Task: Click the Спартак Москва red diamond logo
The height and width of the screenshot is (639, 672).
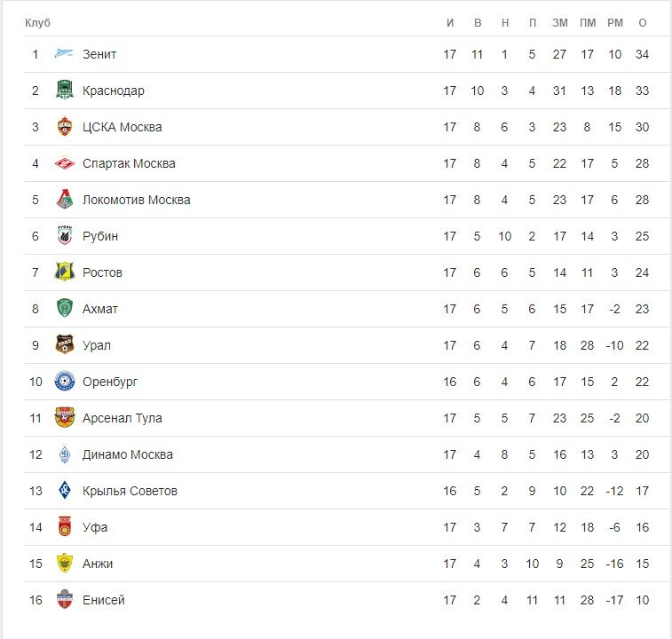Action: 65,163
